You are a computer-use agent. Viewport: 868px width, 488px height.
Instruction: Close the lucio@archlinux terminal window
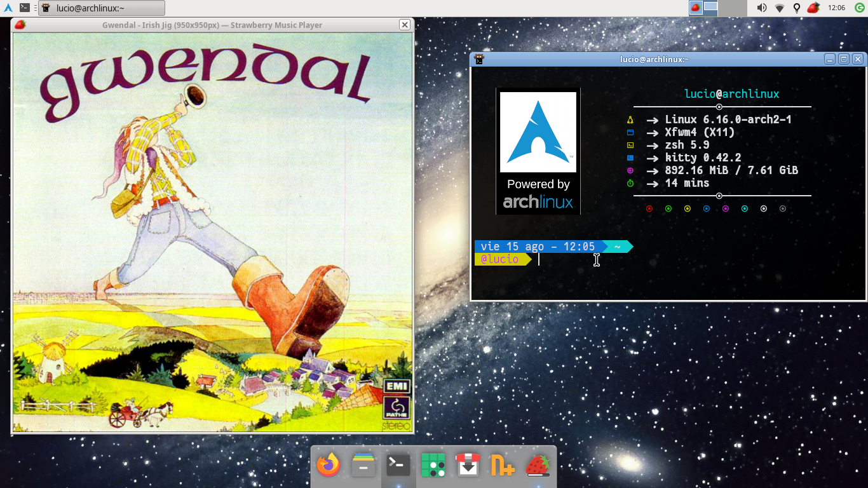[x=858, y=59]
